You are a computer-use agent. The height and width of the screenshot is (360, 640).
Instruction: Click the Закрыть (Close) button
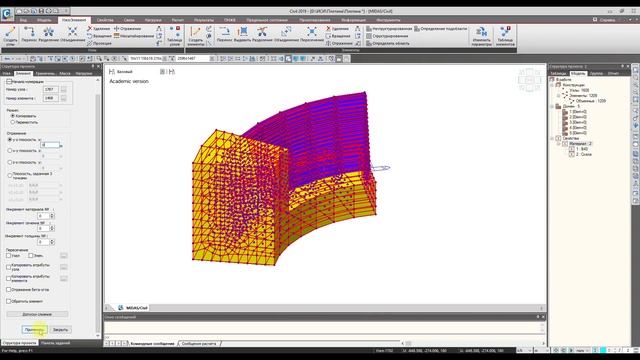60,329
